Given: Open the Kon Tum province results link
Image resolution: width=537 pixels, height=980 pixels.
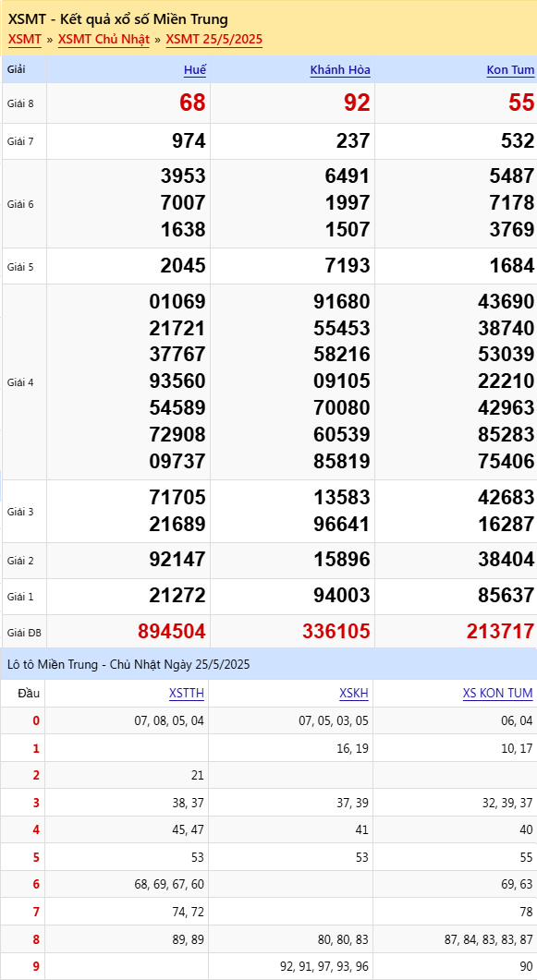Looking at the screenshot, I should tap(511, 70).
